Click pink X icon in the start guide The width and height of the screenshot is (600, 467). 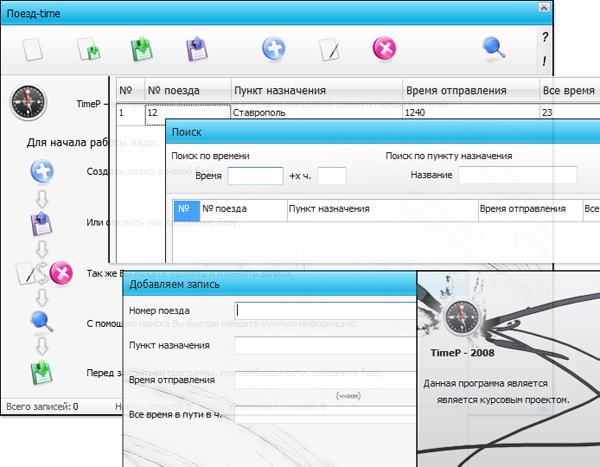pyautogui.click(x=61, y=273)
